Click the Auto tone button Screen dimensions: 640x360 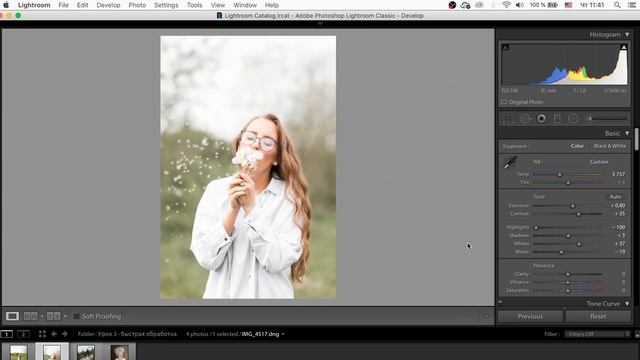tap(615, 197)
